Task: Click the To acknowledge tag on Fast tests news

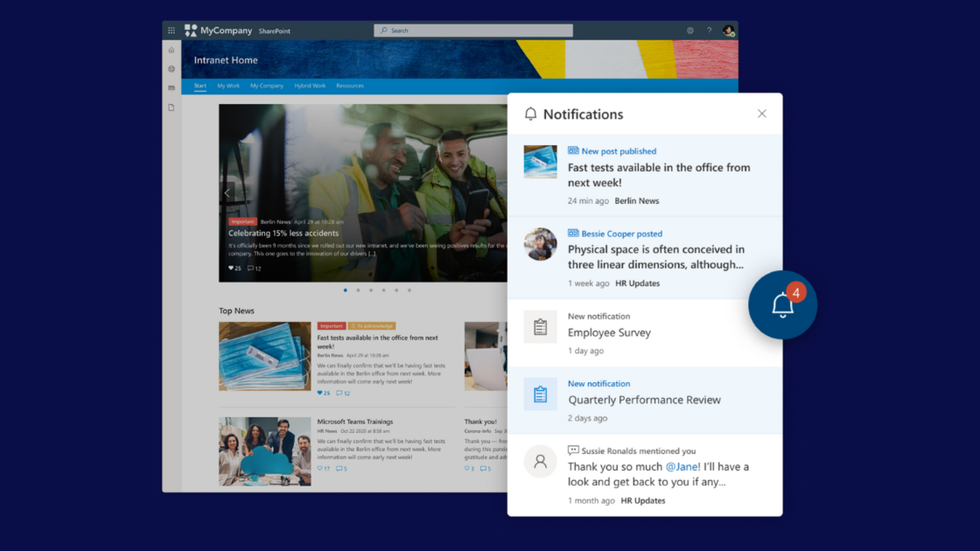Action: coord(372,326)
